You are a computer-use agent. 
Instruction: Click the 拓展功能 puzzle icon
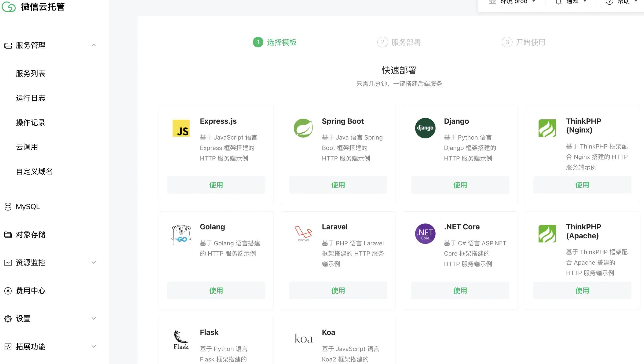[x=8, y=347]
